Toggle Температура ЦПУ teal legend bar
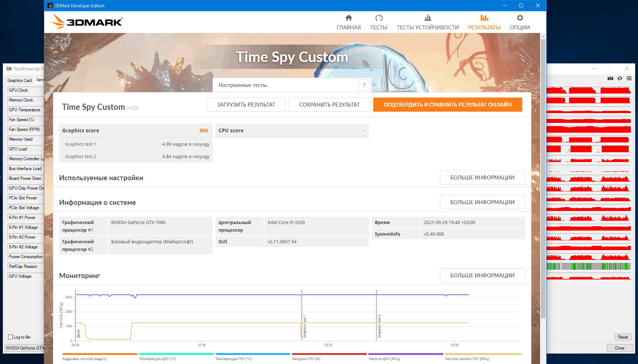Viewport: 638px width, 364px height. click(176, 354)
